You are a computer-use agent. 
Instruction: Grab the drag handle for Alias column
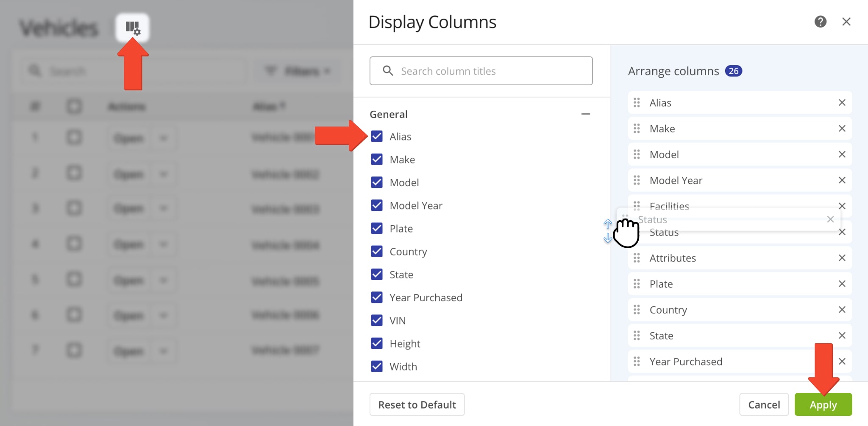click(x=637, y=103)
